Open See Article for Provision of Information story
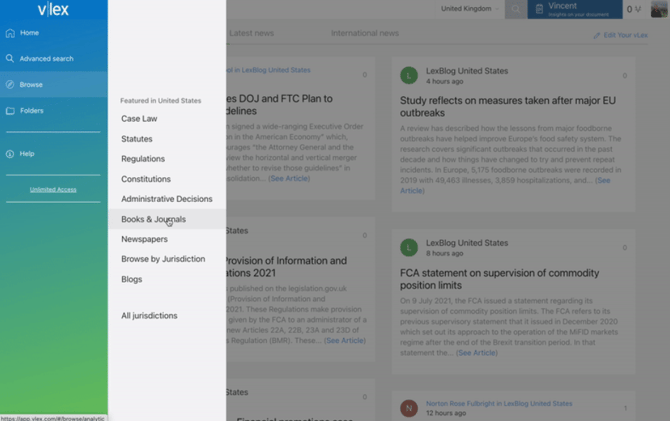This screenshot has height=421, width=670. point(344,341)
